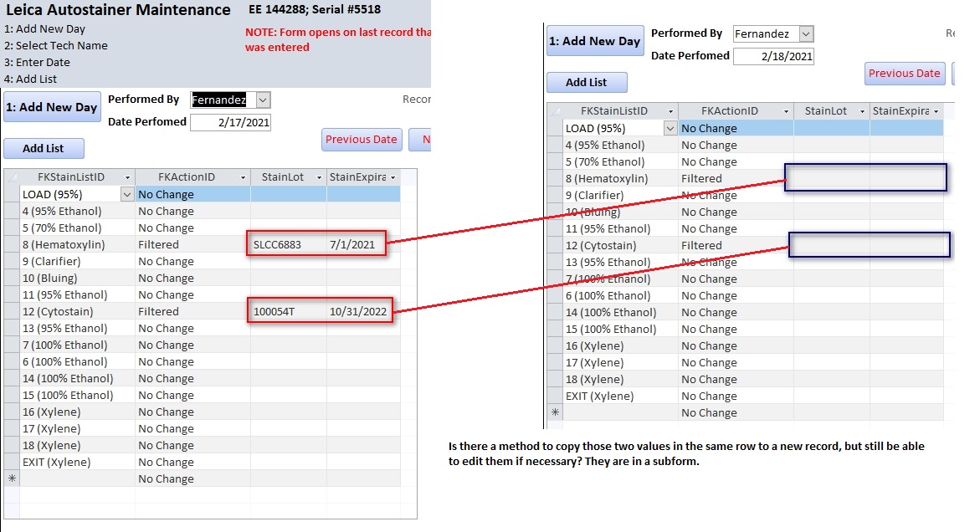Click Add New Day button in left form
The height and width of the screenshot is (532, 980).
pos(52,107)
